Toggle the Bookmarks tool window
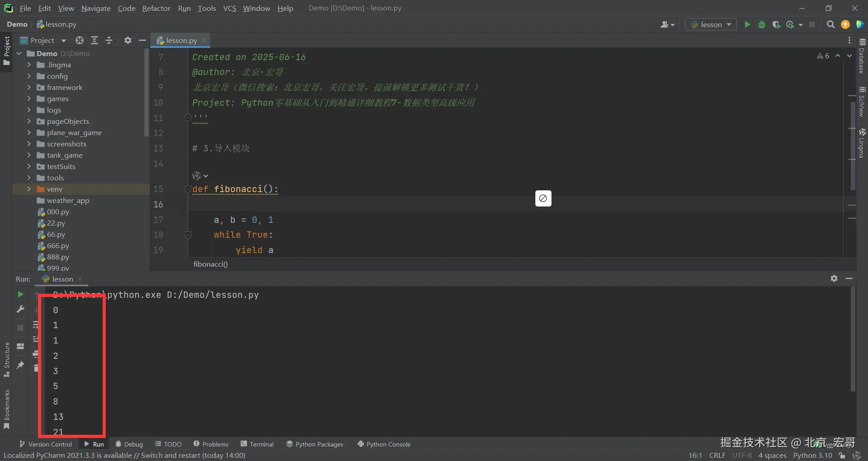The image size is (868, 461). (x=6, y=409)
